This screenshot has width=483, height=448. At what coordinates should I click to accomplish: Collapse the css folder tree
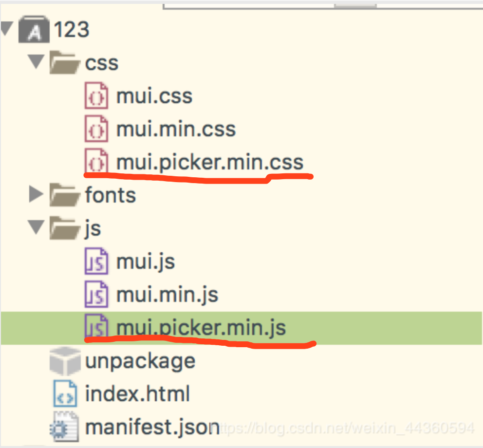[x=35, y=63]
